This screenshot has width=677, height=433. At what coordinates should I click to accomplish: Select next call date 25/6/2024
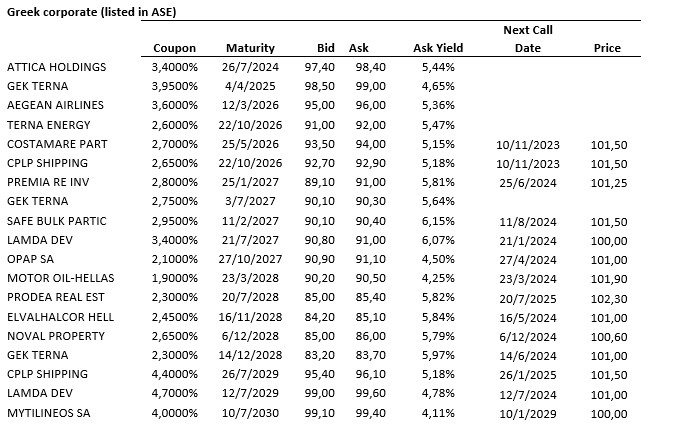(x=528, y=182)
